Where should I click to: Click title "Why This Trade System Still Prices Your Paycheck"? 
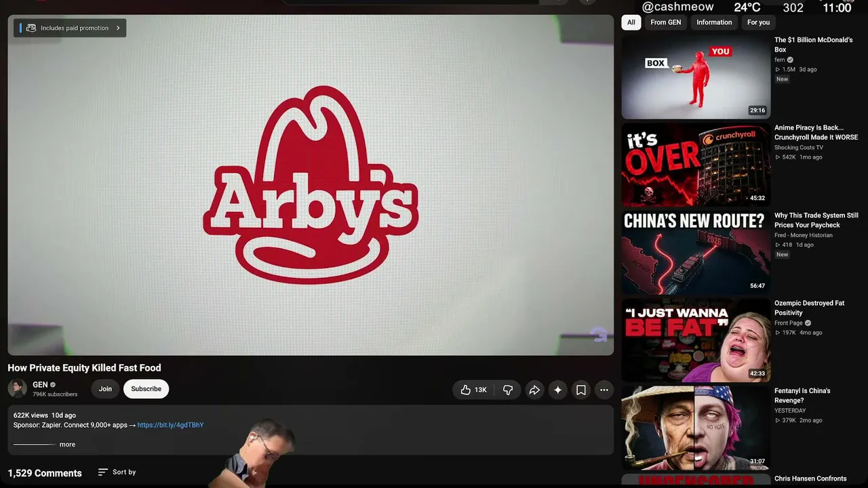(x=816, y=220)
